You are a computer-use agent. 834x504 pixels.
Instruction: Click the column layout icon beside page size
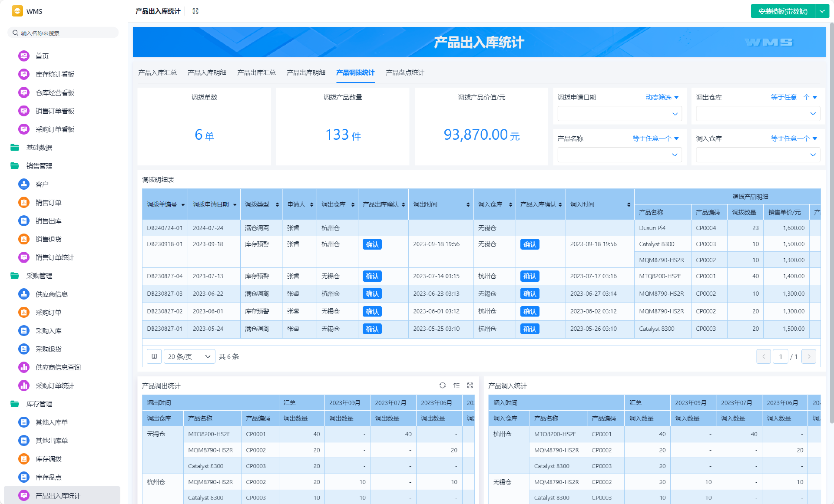coord(154,356)
